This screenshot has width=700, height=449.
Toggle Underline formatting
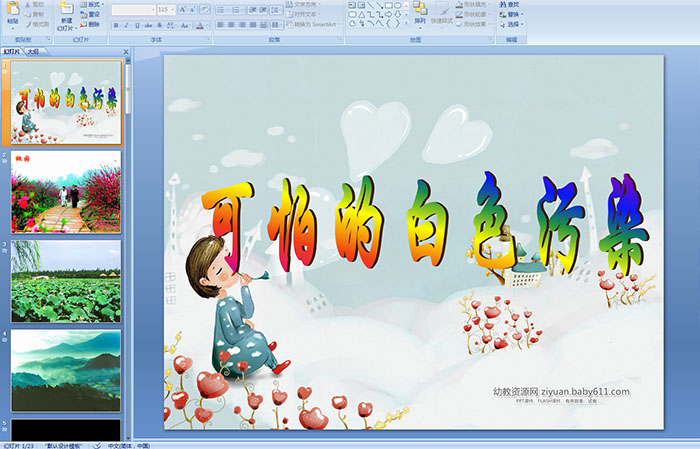tap(137, 25)
